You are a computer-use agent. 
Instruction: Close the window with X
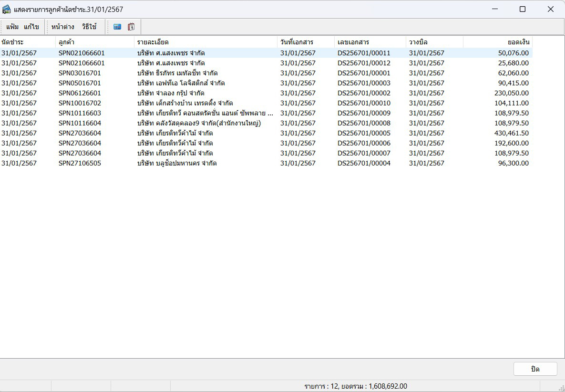coord(551,9)
